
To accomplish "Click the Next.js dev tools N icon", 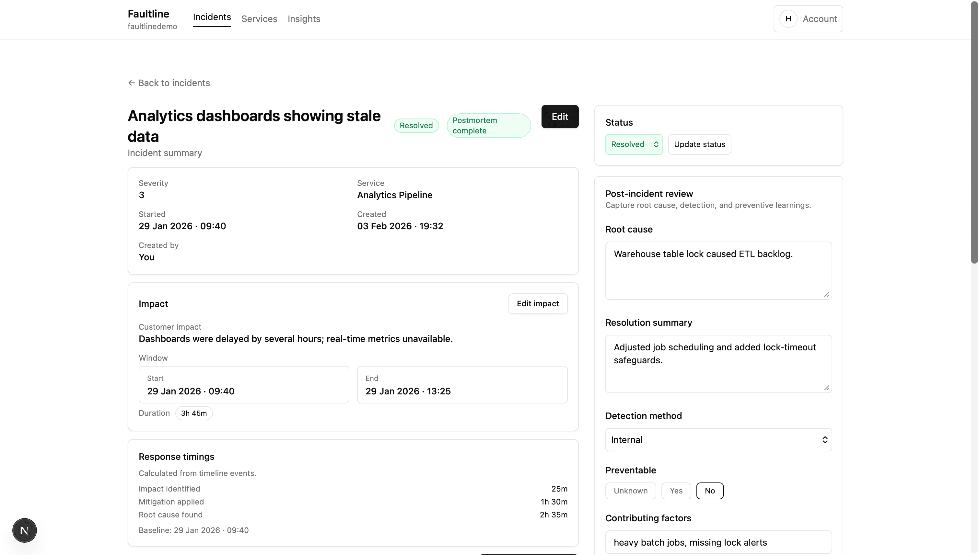I will (24, 530).
